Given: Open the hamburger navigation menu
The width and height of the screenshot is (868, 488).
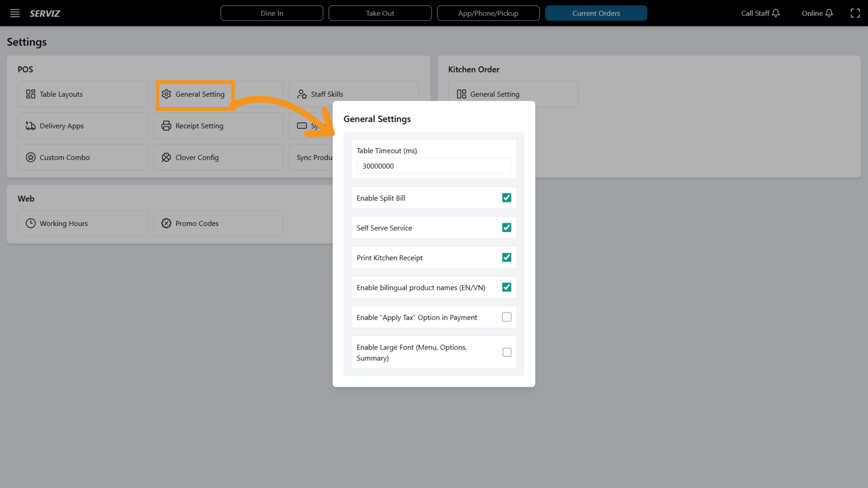Looking at the screenshot, I should pos(14,13).
